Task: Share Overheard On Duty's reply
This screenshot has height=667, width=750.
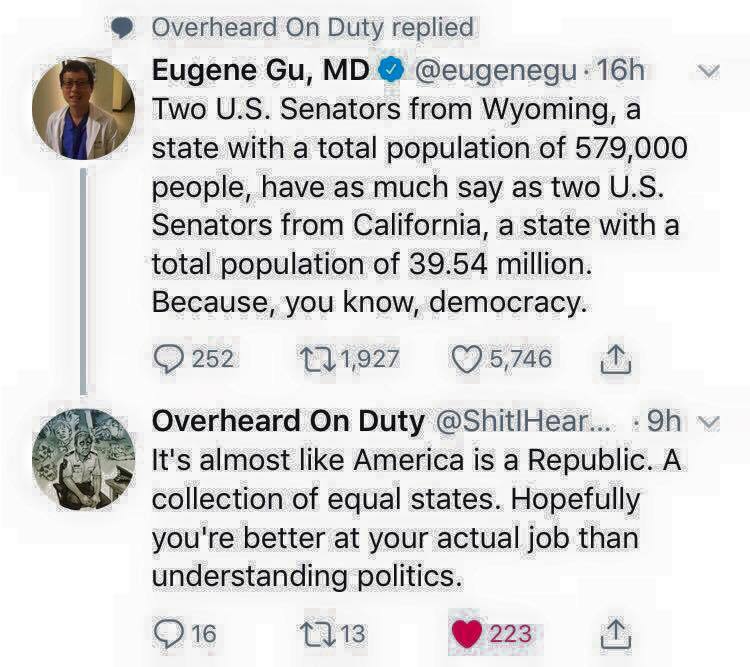Action: pos(616,632)
